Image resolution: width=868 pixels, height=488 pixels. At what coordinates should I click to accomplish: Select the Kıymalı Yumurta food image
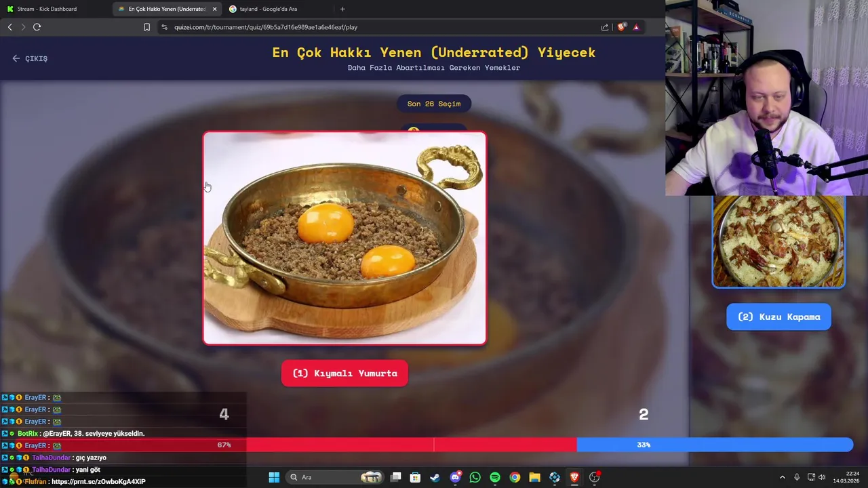344,238
